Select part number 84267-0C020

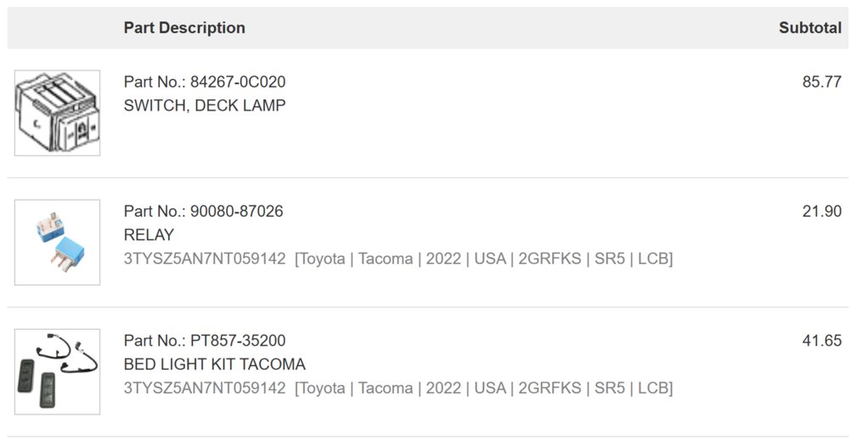tap(238, 82)
